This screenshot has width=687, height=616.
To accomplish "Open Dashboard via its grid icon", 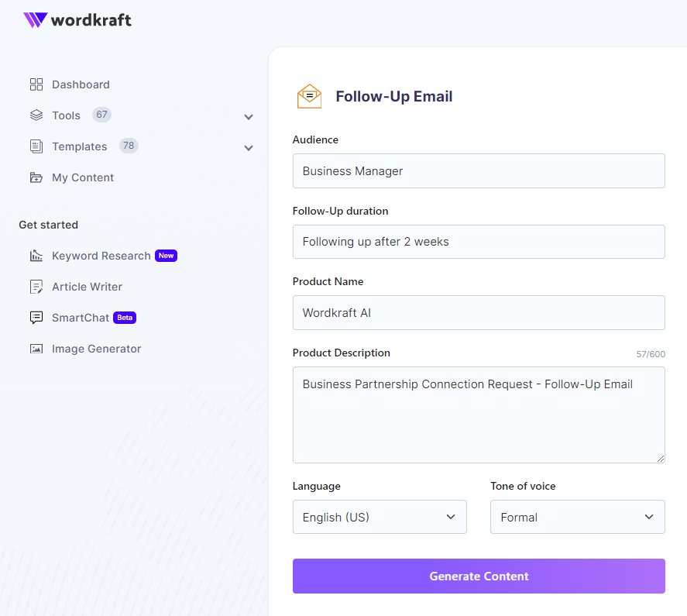I will click(x=36, y=84).
